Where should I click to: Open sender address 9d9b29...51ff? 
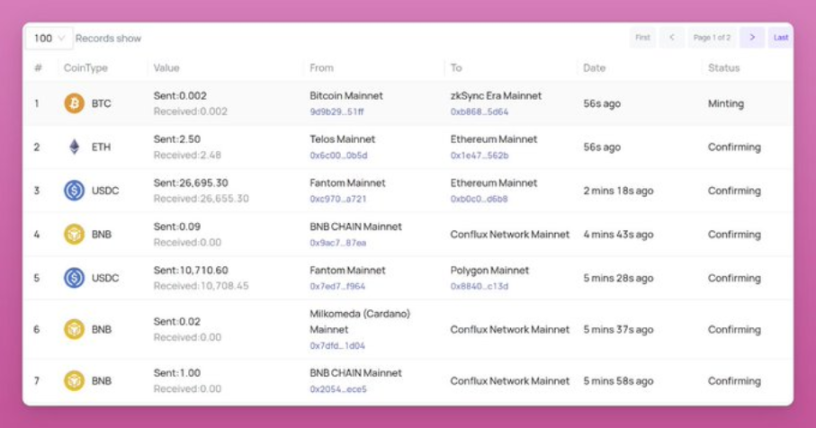(x=337, y=111)
